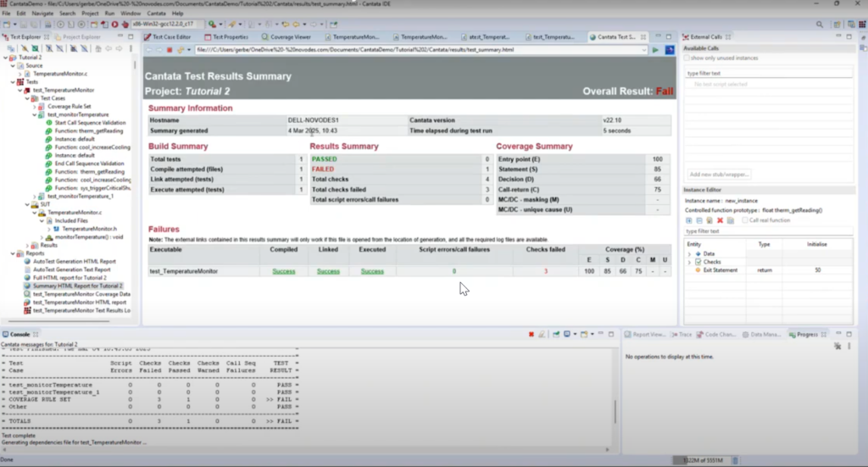Screen dimensions: 868x467
Task: Click the search magnifier in top toolbar
Action: [x=820, y=25]
